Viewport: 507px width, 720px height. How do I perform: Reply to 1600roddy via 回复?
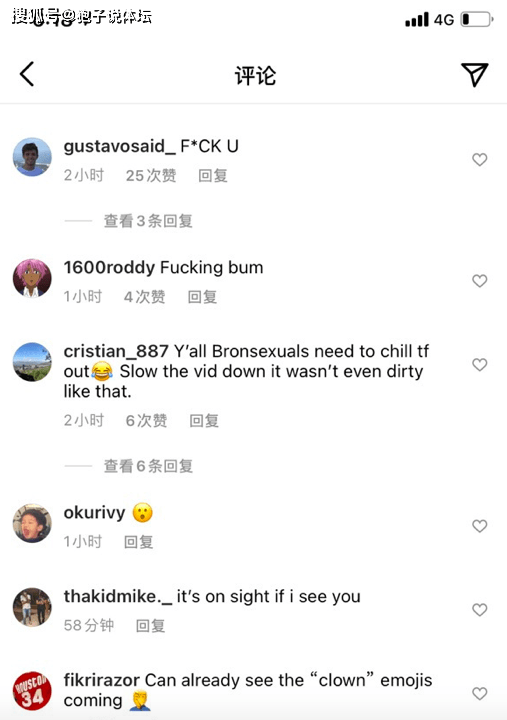pyautogui.click(x=202, y=297)
